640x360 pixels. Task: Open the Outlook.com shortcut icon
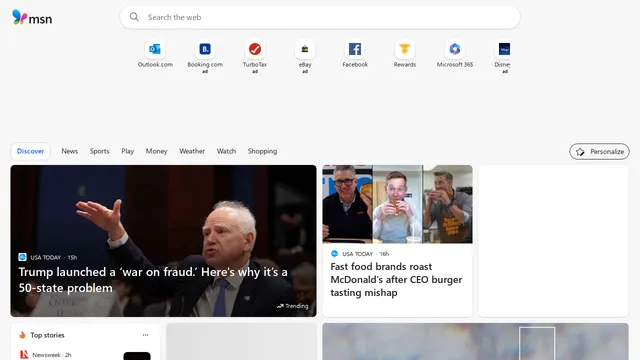point(155,49)
